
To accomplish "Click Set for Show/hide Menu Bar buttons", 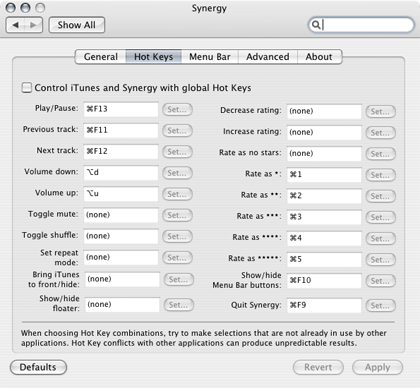I will pyautogui.click(x=380, y=281).
